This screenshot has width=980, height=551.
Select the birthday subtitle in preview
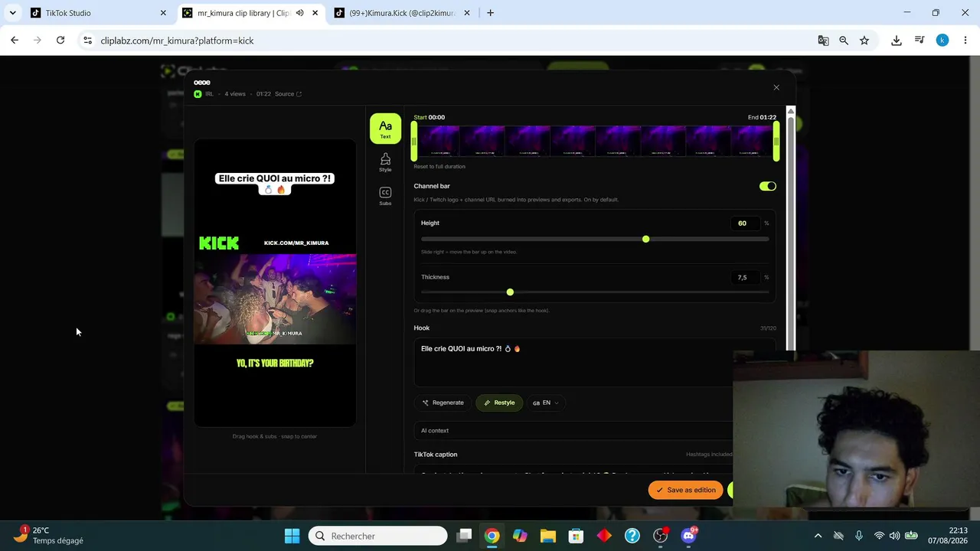[275, 364]
